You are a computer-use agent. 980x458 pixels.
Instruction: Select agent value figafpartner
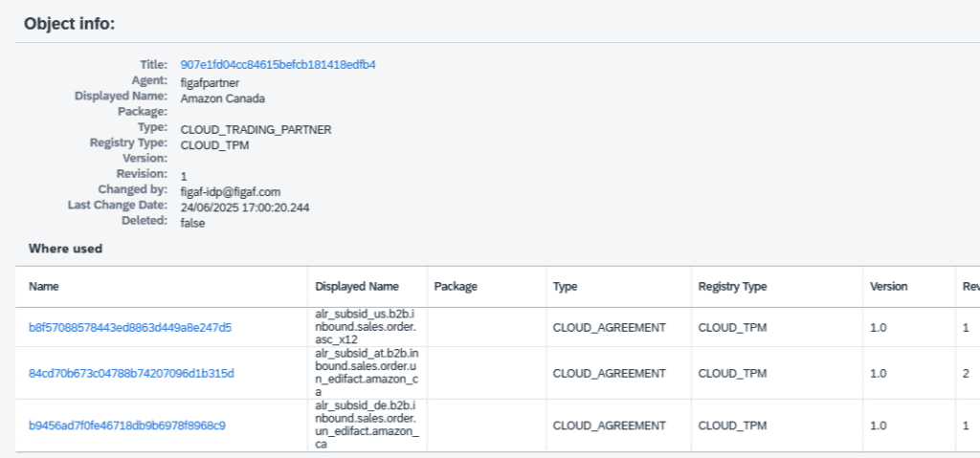click(x=210, y=82)
